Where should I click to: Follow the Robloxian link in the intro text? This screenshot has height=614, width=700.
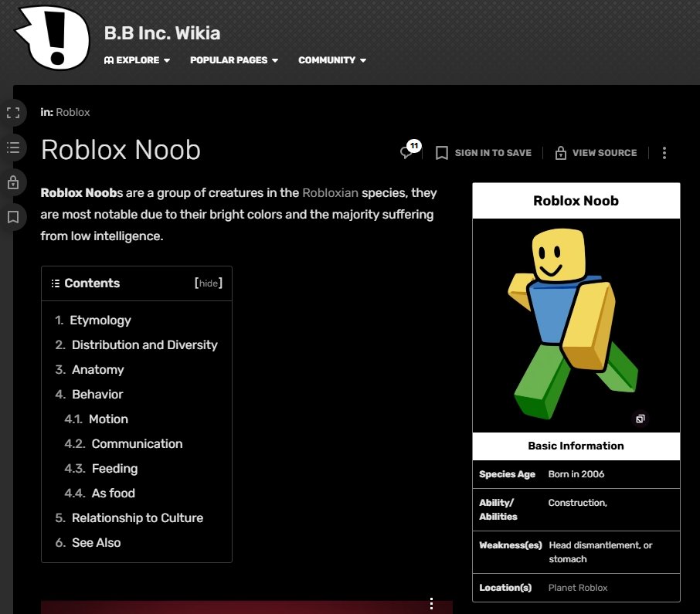pos(331,193)
